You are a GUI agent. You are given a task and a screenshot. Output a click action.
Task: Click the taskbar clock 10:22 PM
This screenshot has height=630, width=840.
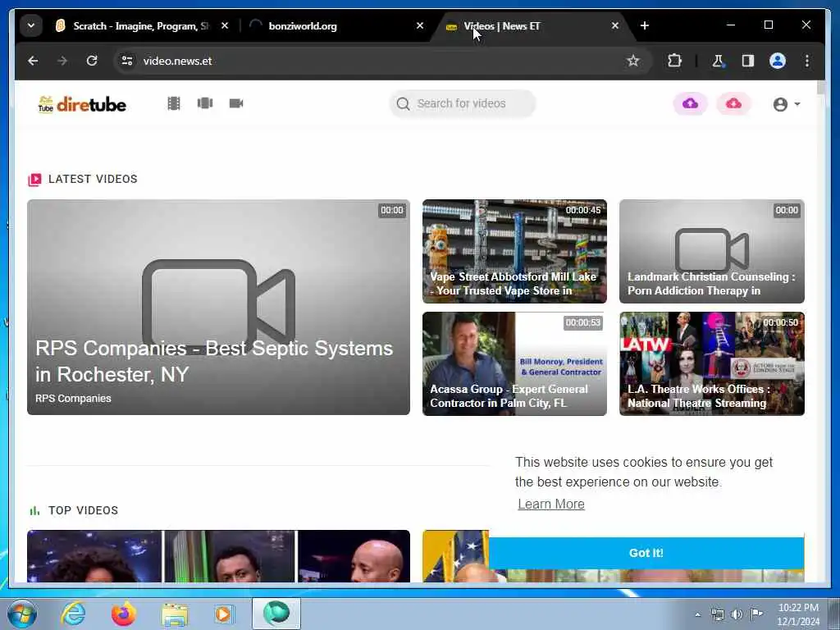click(798, 608)
